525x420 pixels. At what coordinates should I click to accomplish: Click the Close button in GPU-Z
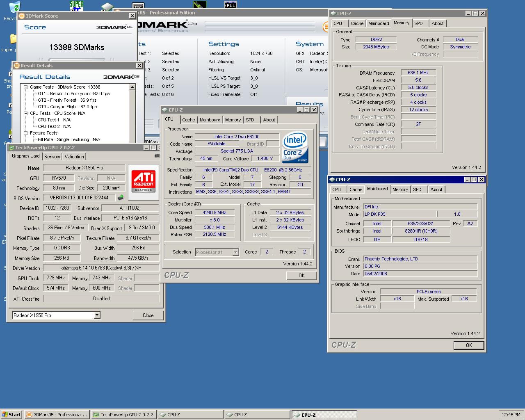[x=148, y=315]
